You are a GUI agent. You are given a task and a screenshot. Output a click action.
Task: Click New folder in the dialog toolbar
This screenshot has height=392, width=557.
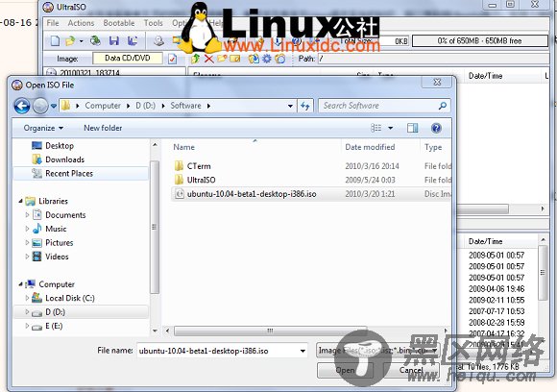click(103, 128)
